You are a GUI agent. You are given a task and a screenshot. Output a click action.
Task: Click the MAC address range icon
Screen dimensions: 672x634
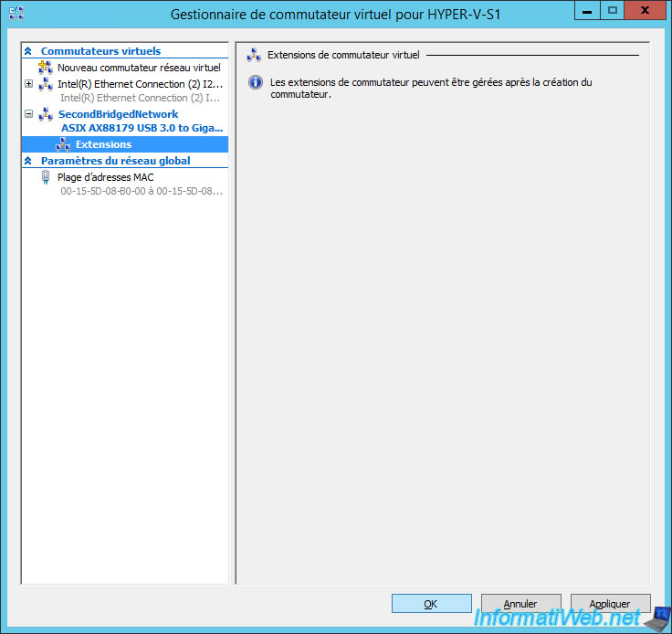tap(46, 177)
